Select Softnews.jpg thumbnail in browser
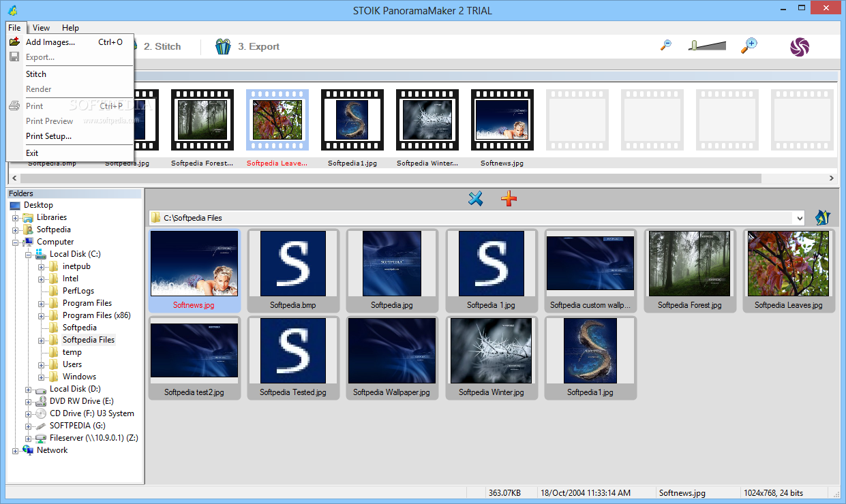This screenshot has height=504, width=846. (194, 270)
